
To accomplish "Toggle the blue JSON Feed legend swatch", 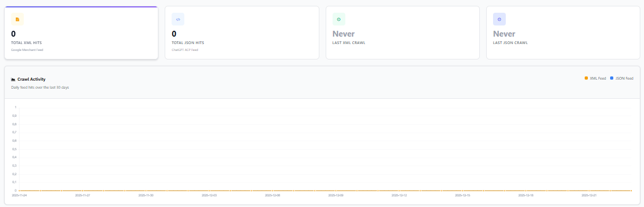I will click(612, 78).
